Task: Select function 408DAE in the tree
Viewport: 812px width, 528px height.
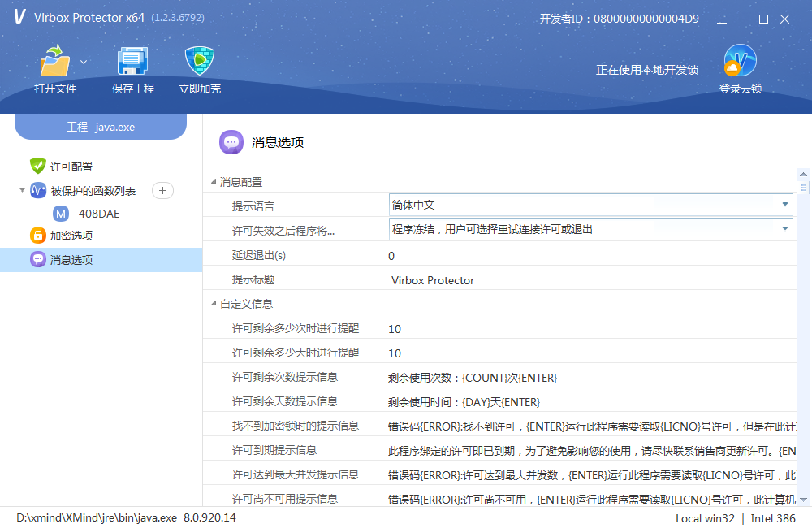Action: click(99, 214)
